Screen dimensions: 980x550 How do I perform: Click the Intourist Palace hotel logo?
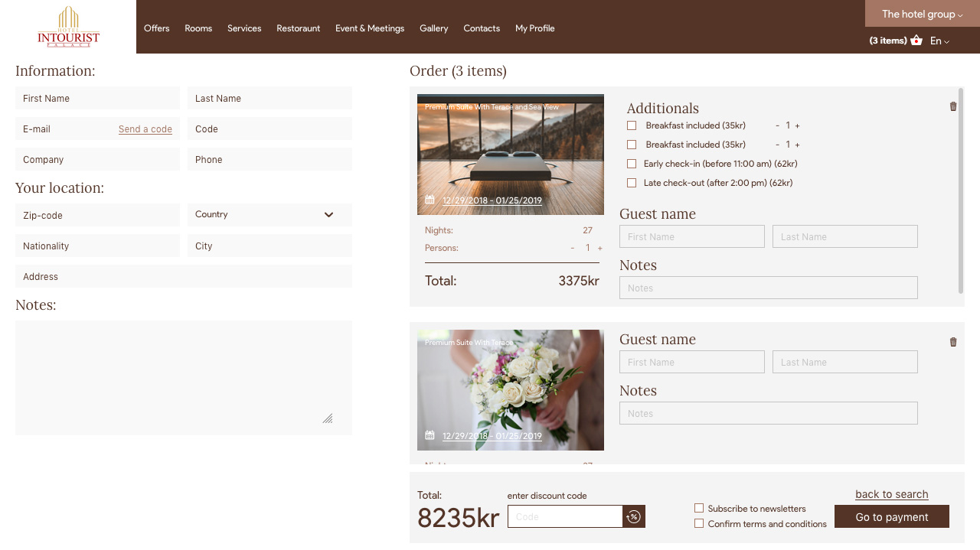(68, 27)
